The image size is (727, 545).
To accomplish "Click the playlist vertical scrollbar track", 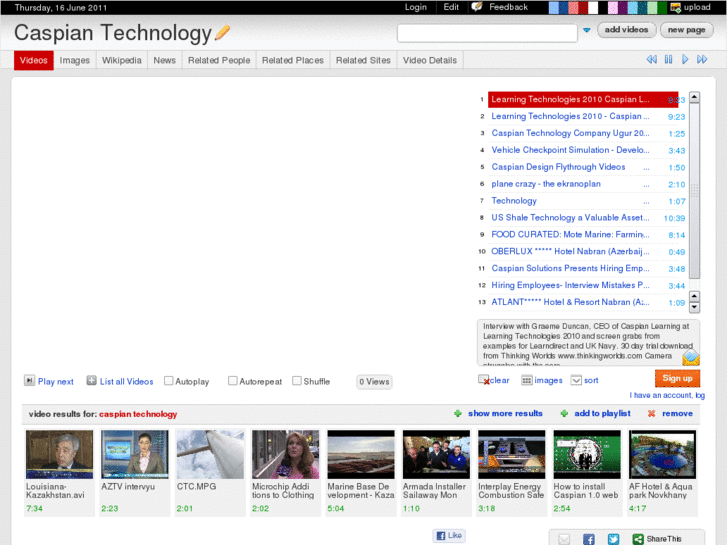I will pyautogui.click(x=694, y=190).
